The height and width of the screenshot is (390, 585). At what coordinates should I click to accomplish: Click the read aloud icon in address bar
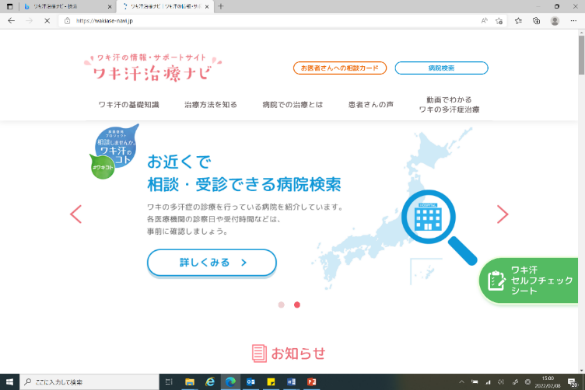click(484, 21)
